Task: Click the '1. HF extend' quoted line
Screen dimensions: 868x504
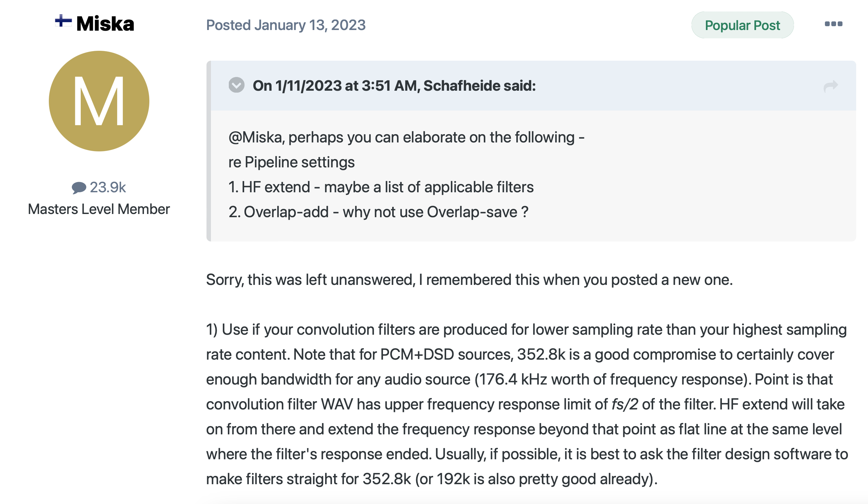Action: pos(381,187)
